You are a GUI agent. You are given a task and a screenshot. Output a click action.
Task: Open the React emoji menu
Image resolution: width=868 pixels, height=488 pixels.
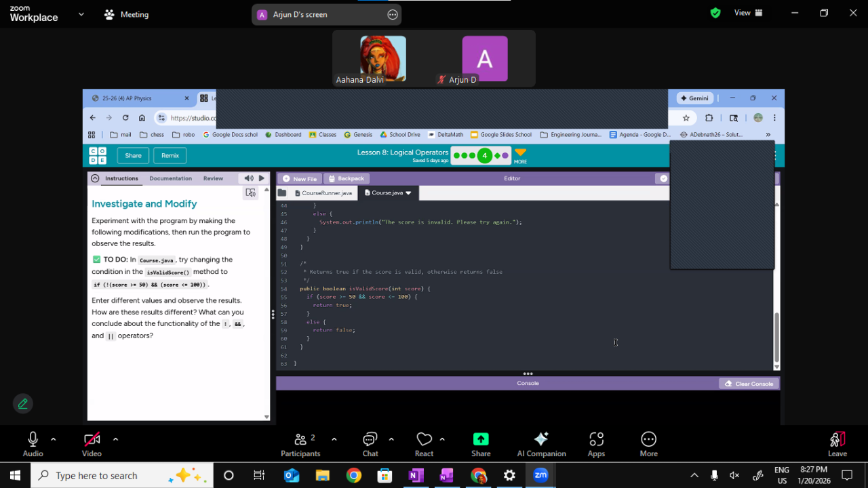(x=424, y=440)
